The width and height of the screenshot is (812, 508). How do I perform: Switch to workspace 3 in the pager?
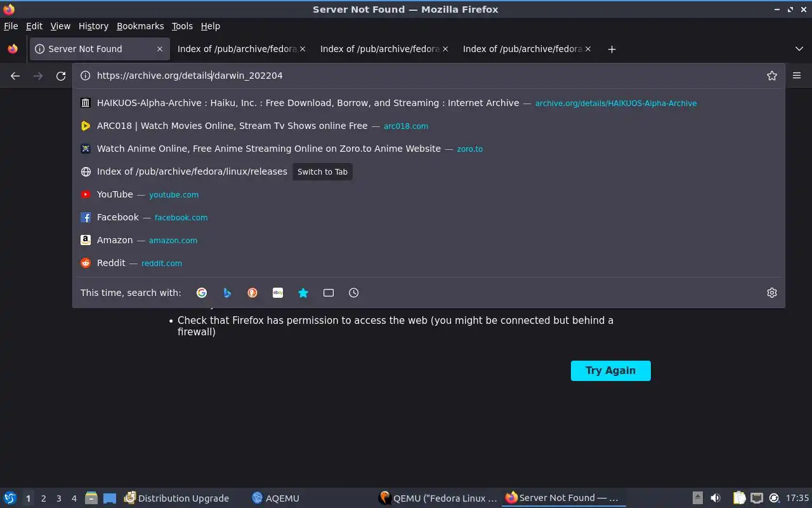58,498
